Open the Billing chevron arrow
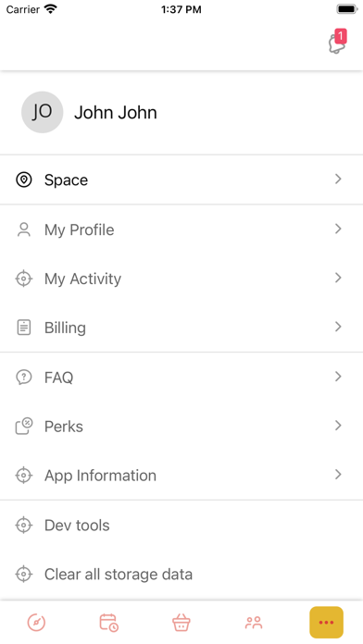 (338, 327)
